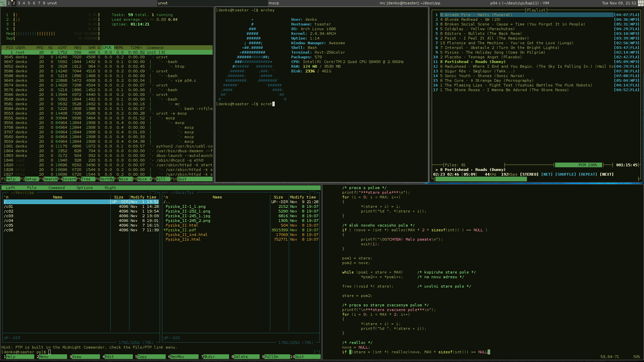Click the 'n sort indicator in left mc panel
644x362 pixels.
(x=6, y=197)
